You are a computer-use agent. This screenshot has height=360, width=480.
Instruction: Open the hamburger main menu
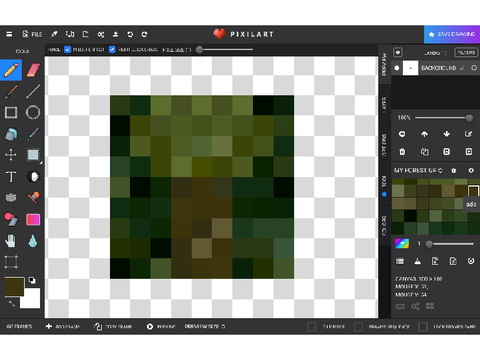pyautogui.click(x=9, y=34)
